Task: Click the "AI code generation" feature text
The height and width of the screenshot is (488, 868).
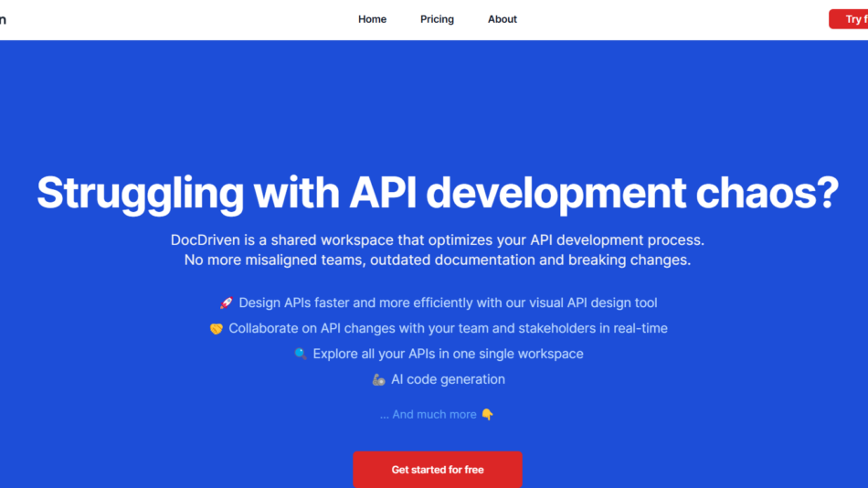Action: [448, 380]
